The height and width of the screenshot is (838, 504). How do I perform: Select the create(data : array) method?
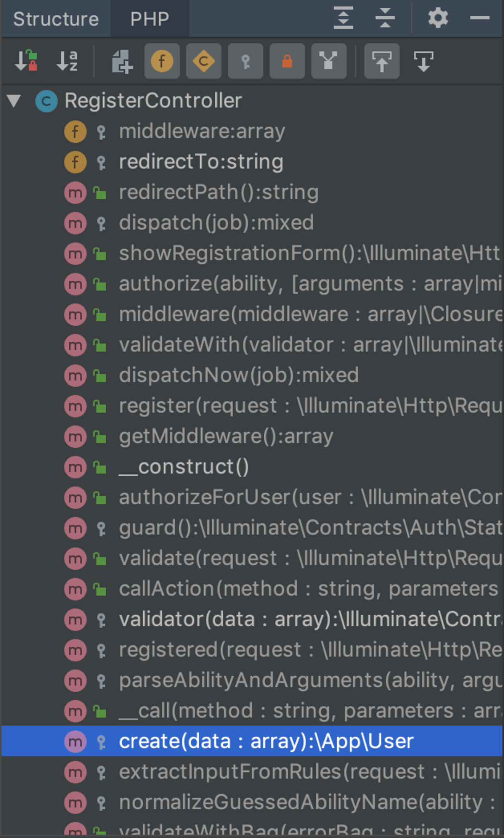coord(266,741)
